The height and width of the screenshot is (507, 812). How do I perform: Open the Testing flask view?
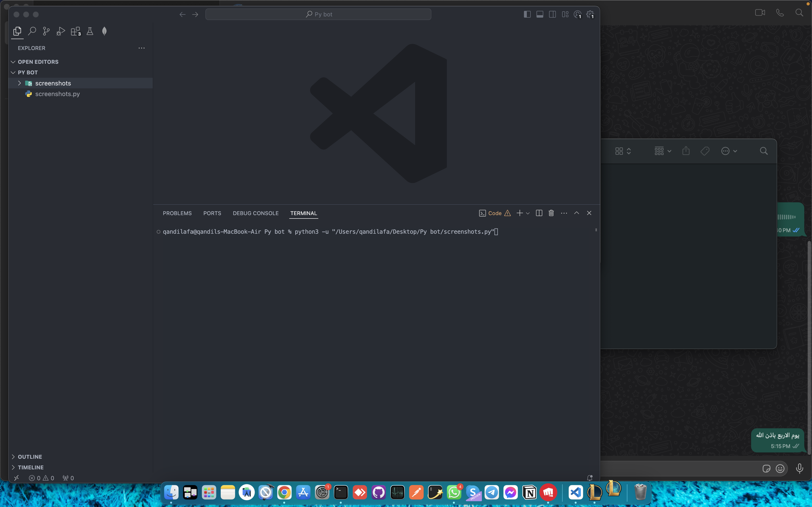(x=90, y=32)
